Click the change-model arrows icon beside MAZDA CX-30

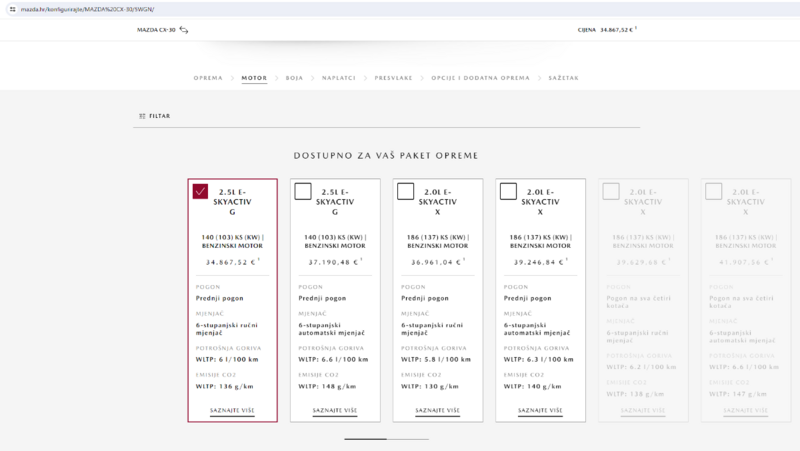pyautogui.click(x=184, y=30)
